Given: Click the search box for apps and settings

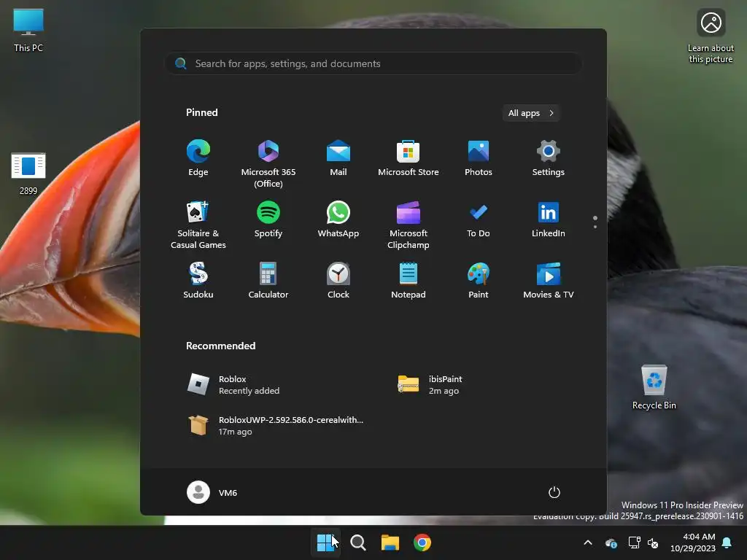Looking at the screenshot, I should click(373, 63).
